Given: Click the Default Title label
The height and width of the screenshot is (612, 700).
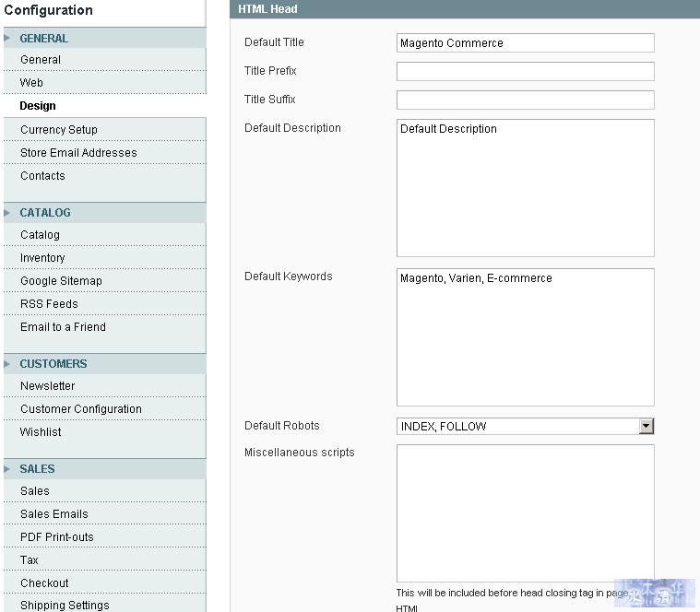Looking at the screenshot, I should [x=274, y=42].
